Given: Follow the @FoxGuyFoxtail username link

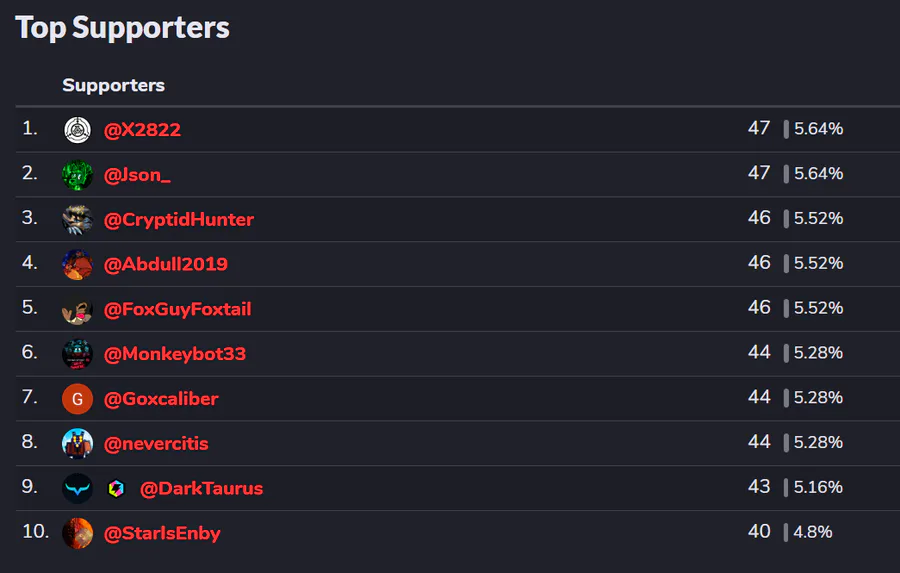Looking at the screenshot, I should click(x=177, y=309).
